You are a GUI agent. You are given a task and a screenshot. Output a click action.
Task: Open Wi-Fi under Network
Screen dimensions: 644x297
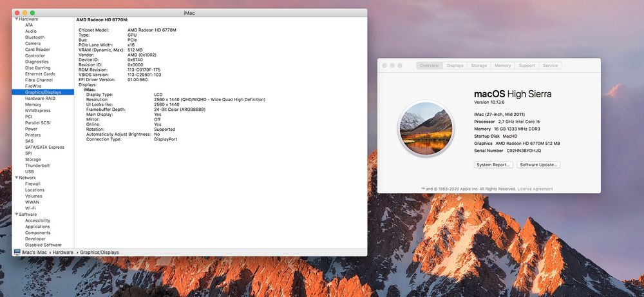click(x=30, y=208)
